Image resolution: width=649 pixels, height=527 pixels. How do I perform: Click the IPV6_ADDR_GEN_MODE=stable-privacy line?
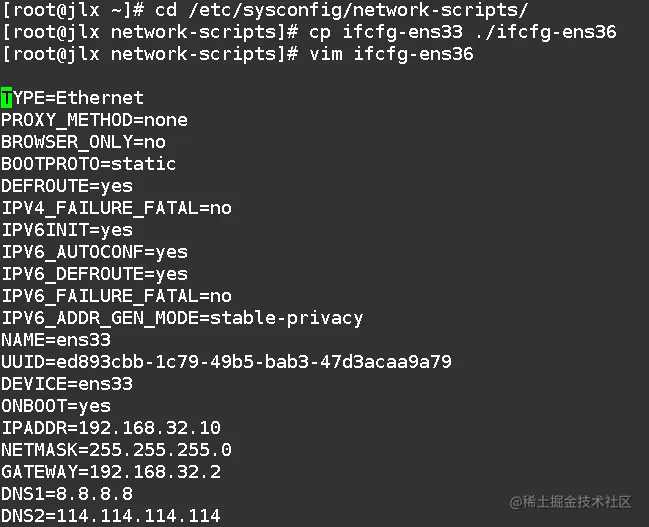click(182, 318)
